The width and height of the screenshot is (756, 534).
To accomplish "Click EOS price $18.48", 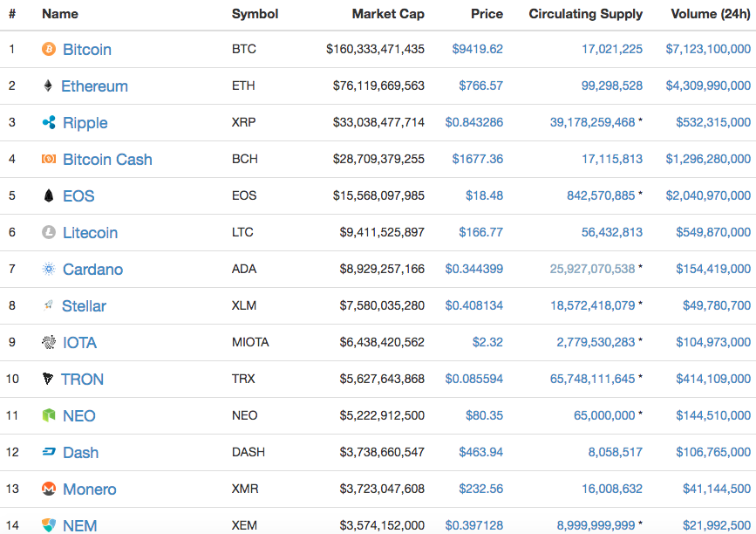I will [484, 195].
